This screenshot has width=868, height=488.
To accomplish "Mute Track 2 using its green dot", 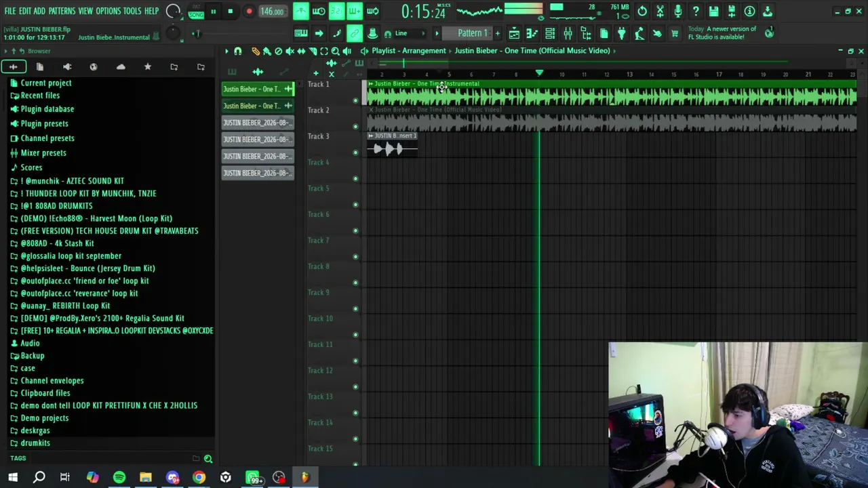I will [355, 127].
